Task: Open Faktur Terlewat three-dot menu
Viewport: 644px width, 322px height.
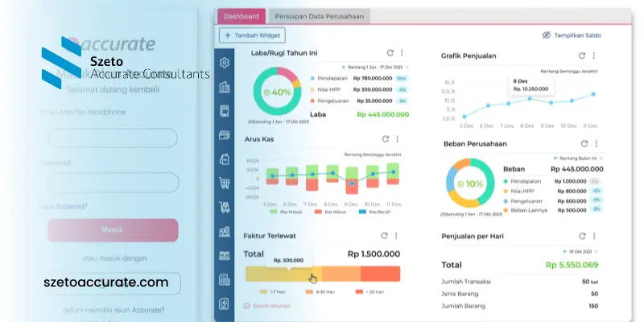Action: (x=396, y=235)
